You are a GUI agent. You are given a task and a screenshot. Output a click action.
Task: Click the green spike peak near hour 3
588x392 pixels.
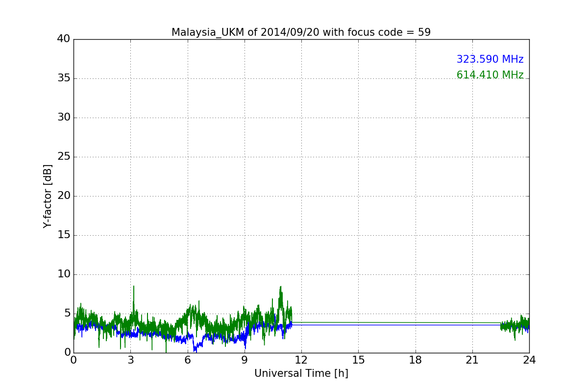click(x=133, y=287)
